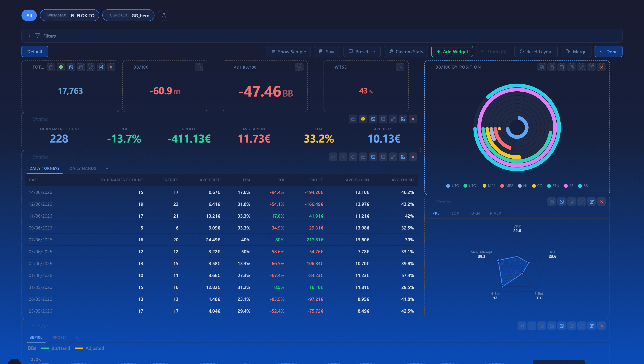
Task: Toggle border frame icon on TOT... widget
Action: coord(81,67)
